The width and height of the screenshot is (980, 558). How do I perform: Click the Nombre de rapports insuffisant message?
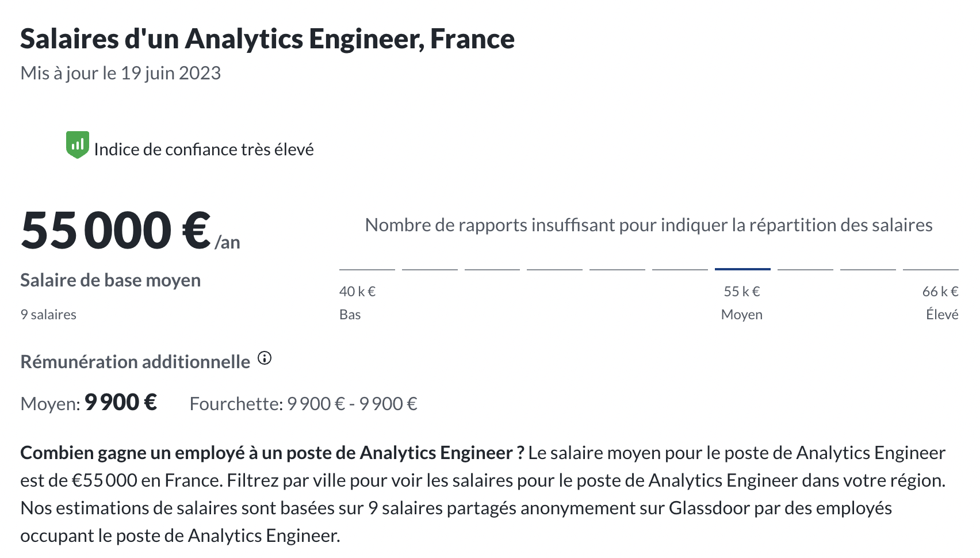649,225
